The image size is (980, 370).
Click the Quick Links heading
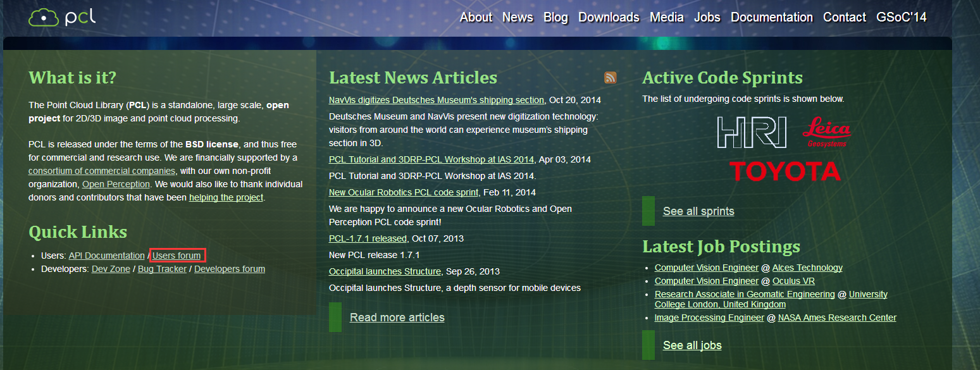tap(78, 232)
